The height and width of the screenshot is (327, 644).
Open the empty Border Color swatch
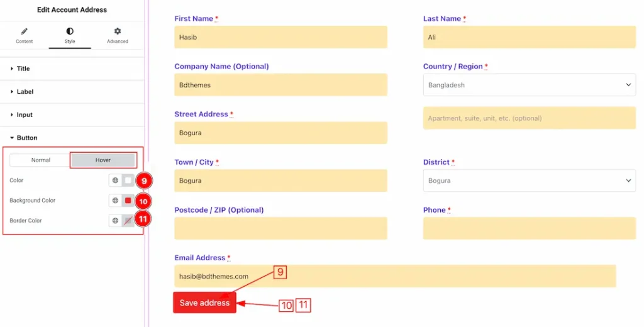(x=128, y=221)
